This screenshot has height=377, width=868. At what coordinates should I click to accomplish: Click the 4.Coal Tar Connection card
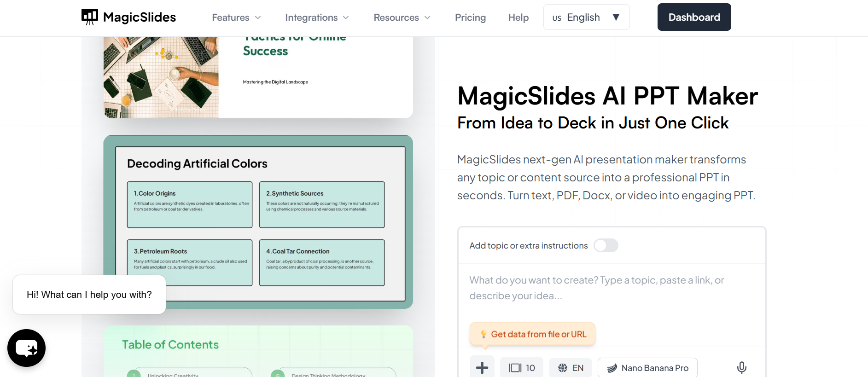(x=322, y=263)
